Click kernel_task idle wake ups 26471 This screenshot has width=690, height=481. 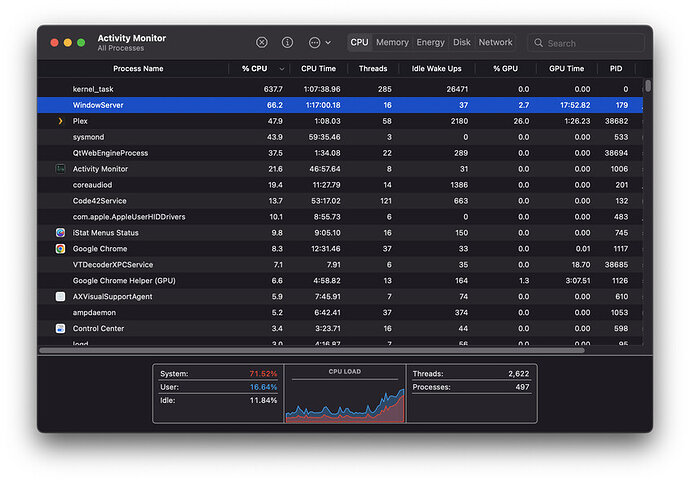tap(457, 89)
